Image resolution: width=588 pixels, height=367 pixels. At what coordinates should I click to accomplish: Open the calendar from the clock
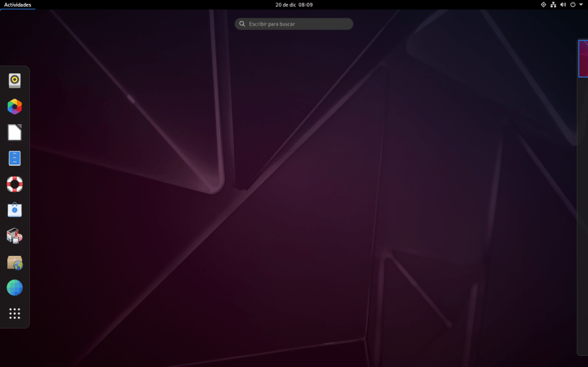tap(294, 5)
